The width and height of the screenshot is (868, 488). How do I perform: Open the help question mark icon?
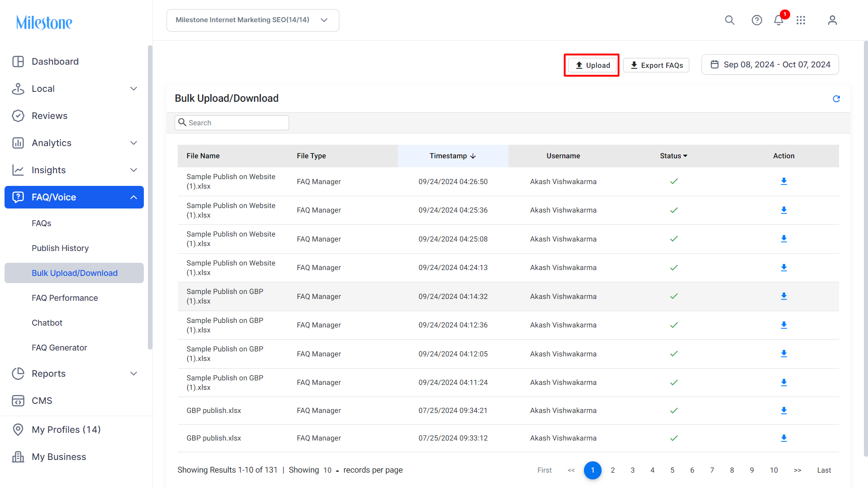point(757,20)
